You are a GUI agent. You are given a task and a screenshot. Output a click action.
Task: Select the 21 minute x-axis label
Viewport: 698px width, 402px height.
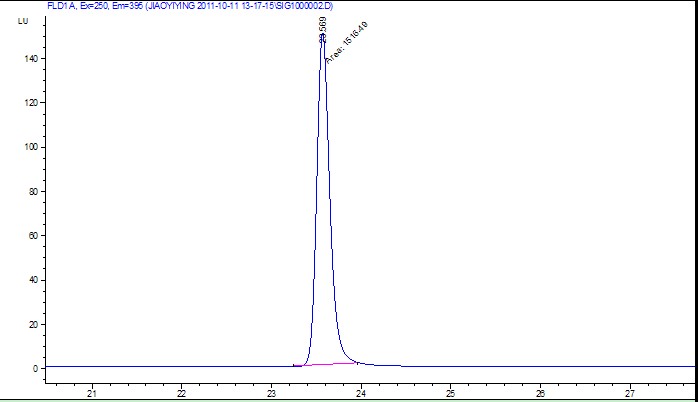[x=92, y=394]
